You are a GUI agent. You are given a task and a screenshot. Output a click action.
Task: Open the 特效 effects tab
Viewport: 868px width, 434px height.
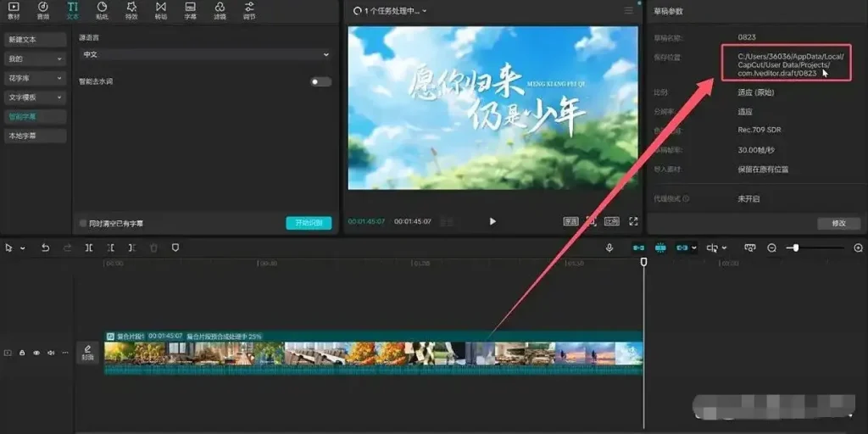pos(131,10)
